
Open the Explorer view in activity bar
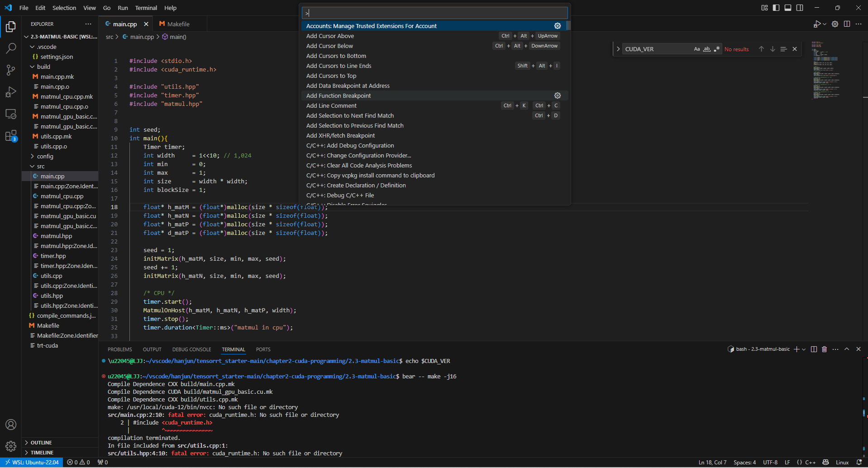pos(11,27)
